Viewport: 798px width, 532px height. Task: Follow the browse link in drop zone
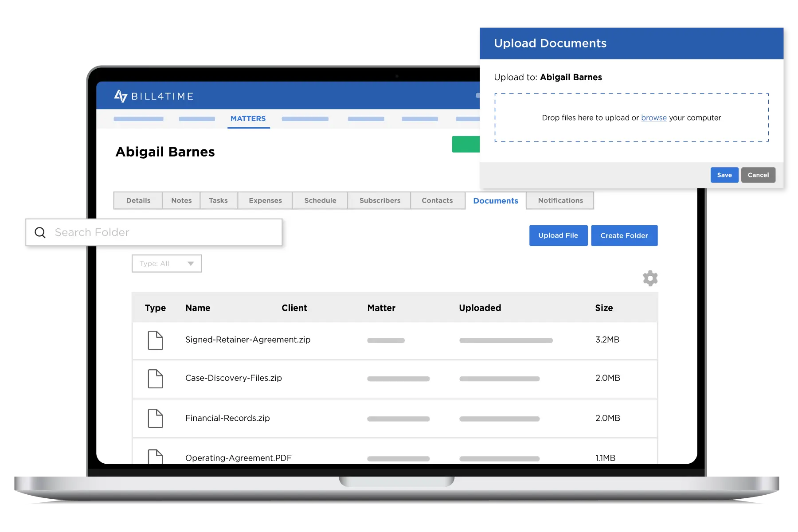pos(653,117)
